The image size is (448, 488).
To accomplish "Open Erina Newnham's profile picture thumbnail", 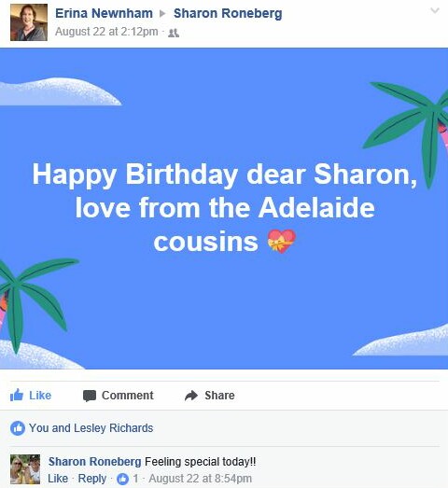I will (29, 22).
